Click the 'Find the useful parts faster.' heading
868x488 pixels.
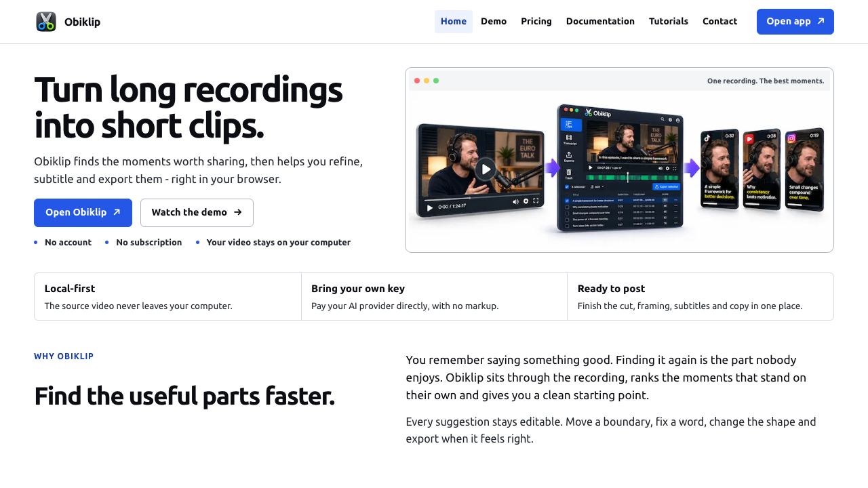[x=184, y=396]
